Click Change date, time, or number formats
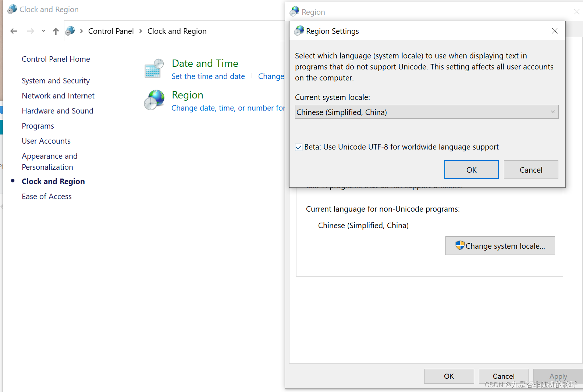The height and width of the screenshot is (392, 583). pyautogui.click(x=228, y=108)
